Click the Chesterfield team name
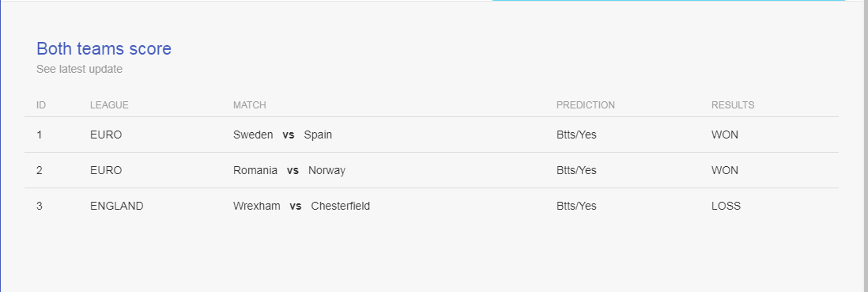This screenshot has height=292, width=868. tap(341, 206)
